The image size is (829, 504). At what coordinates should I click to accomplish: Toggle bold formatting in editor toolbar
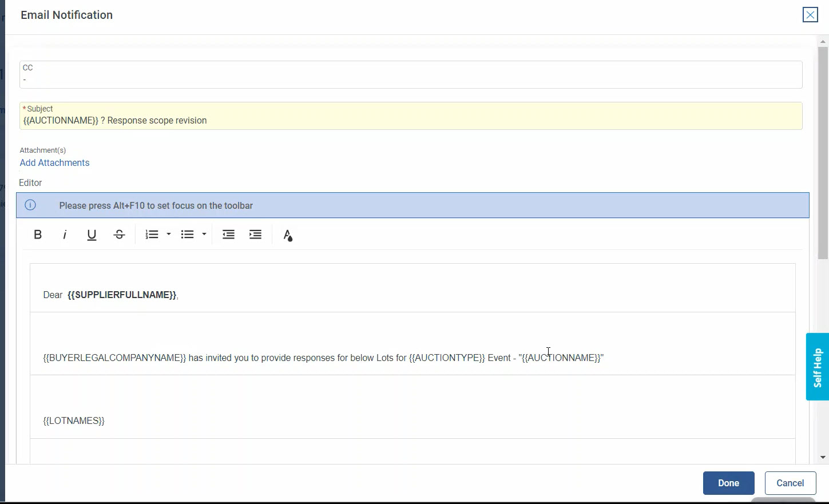tap(38, 235)
